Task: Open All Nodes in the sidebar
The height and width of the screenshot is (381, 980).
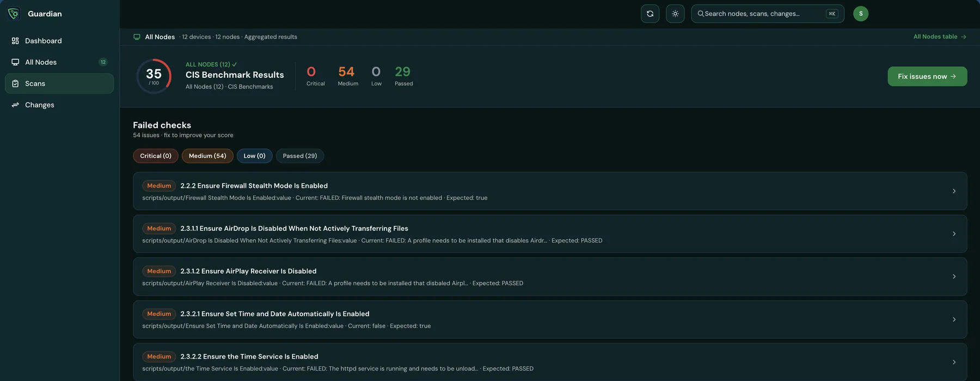Action: (59, 62)
